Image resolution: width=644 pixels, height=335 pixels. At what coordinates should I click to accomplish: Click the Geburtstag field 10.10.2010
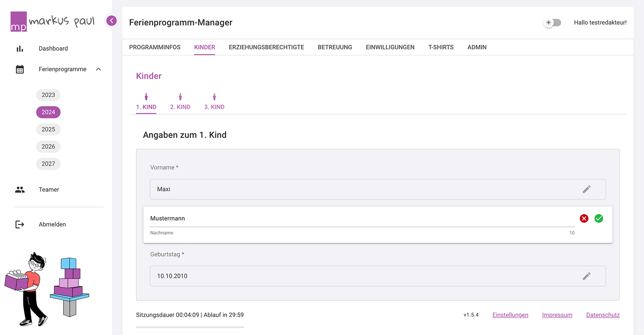pyautogui.click(x=378, y=276)
